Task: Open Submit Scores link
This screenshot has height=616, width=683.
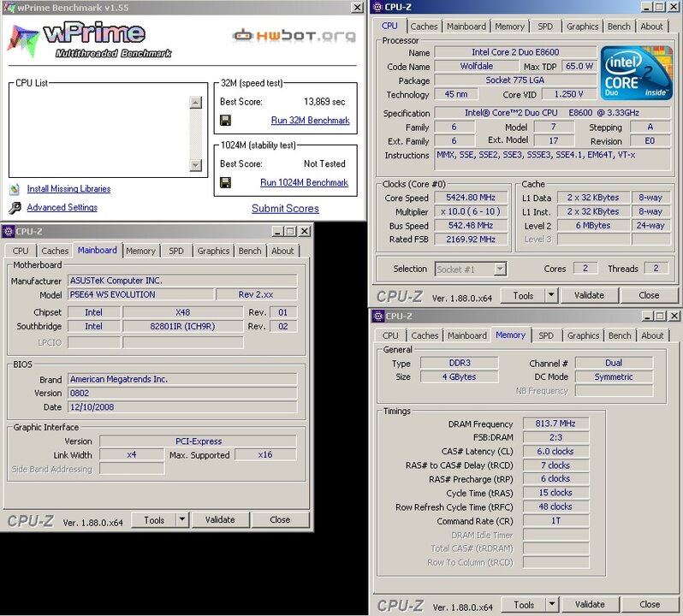Action: [x=285, y=209]
